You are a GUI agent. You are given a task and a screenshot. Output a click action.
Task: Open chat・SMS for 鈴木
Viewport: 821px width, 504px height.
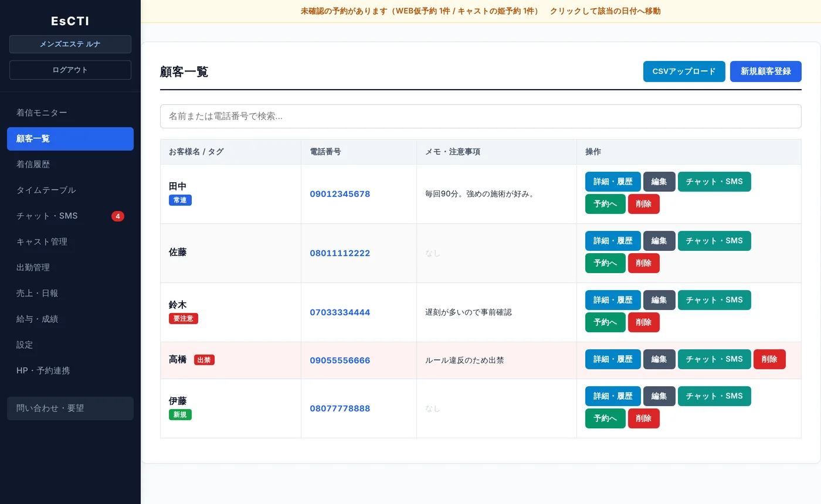coord(714,300)
